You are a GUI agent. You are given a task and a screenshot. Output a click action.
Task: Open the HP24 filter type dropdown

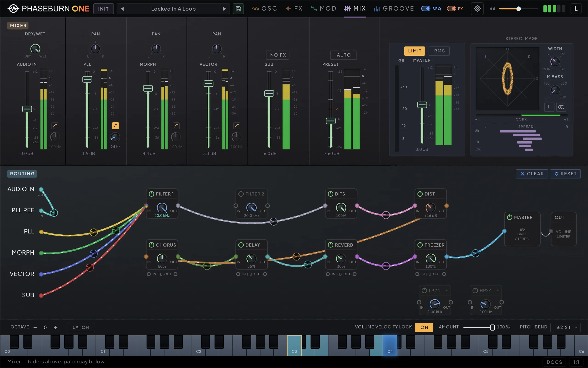497,290
